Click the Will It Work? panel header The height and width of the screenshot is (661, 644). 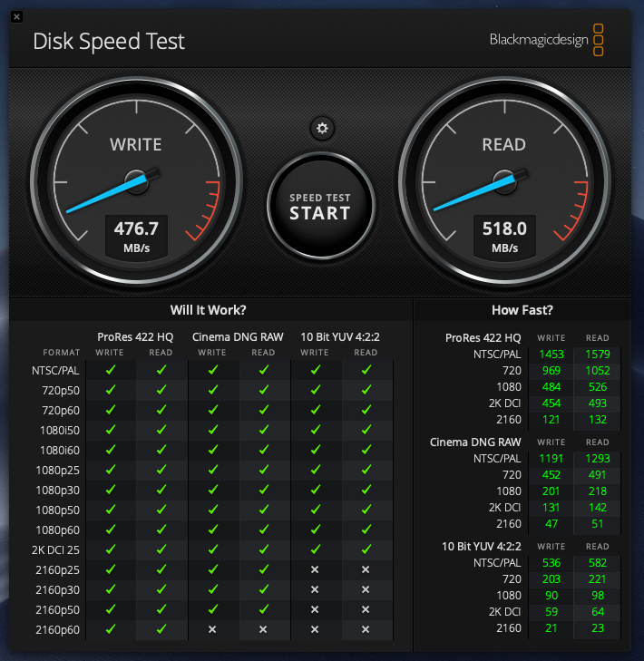pyautogui.click(x=208, y=309)
